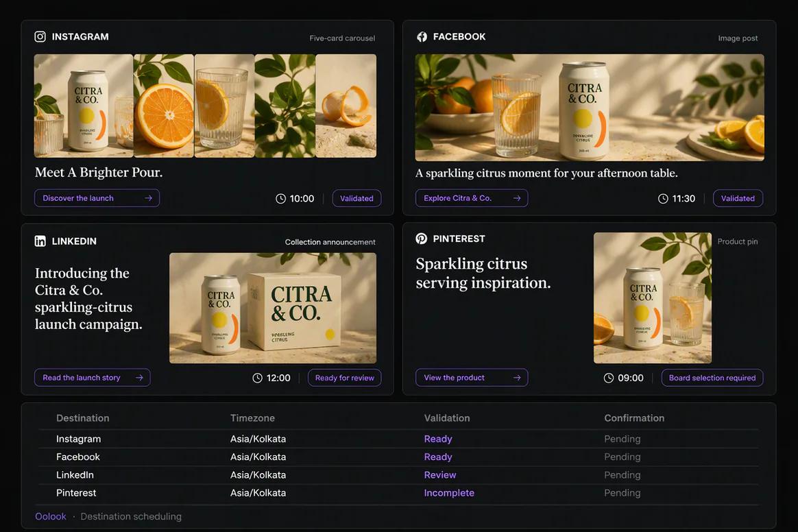Image resolution: width=798 pixels, height=532 pixels.
Task: Click the clock icon beside 11:30
Action: pos(663,199)
